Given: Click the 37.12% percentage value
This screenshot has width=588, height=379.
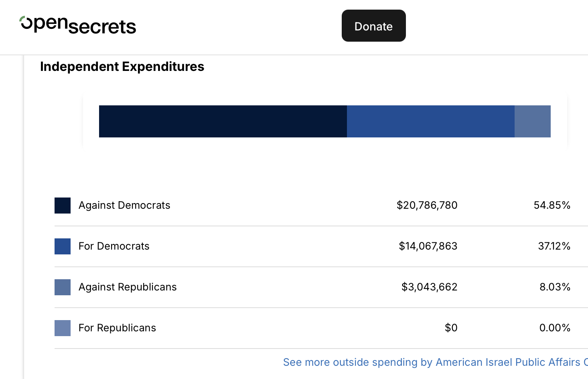Looking at the screenshot, I should tap(554, 246).
